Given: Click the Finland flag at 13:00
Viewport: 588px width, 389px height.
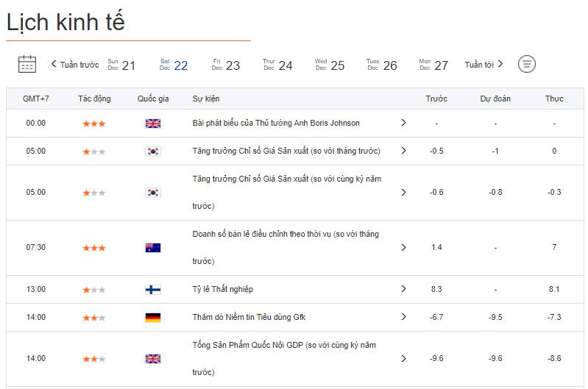Looking at the screenshot, I should [153, 290].
